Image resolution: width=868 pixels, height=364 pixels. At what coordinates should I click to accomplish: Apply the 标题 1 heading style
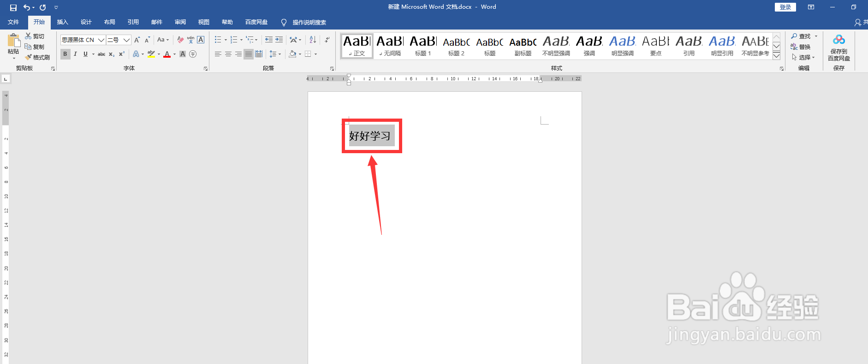tap(423, 46)
